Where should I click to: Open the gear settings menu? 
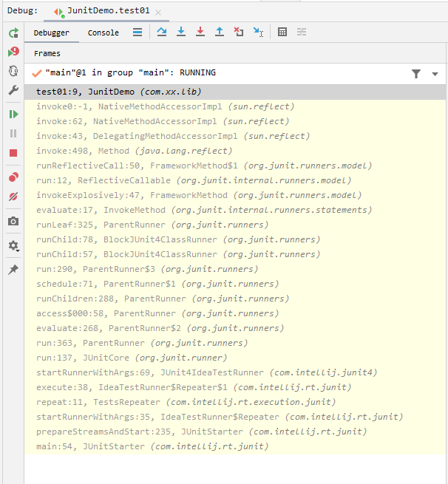pos(13,246)
